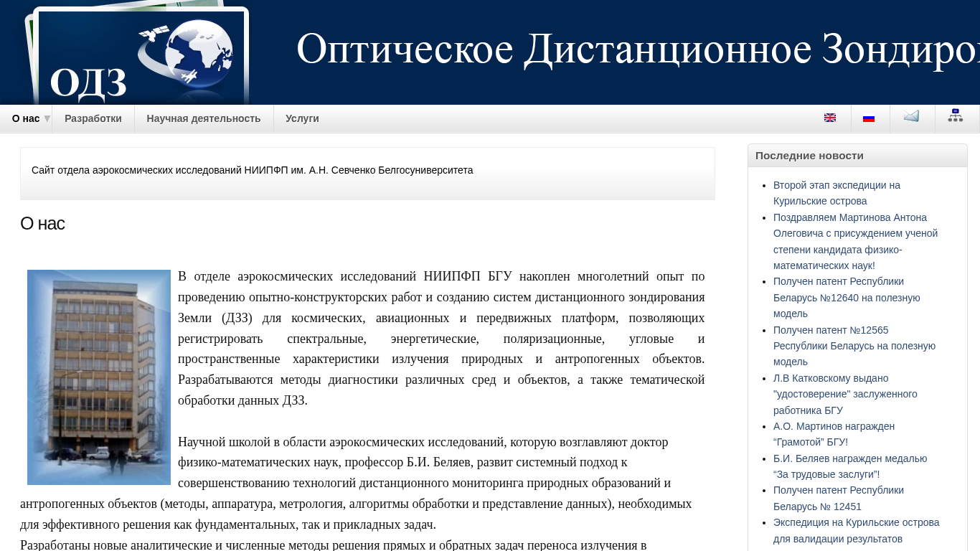Open the contact envelope icon
This screenshot has height=551, width=980.
click(911, 116)
